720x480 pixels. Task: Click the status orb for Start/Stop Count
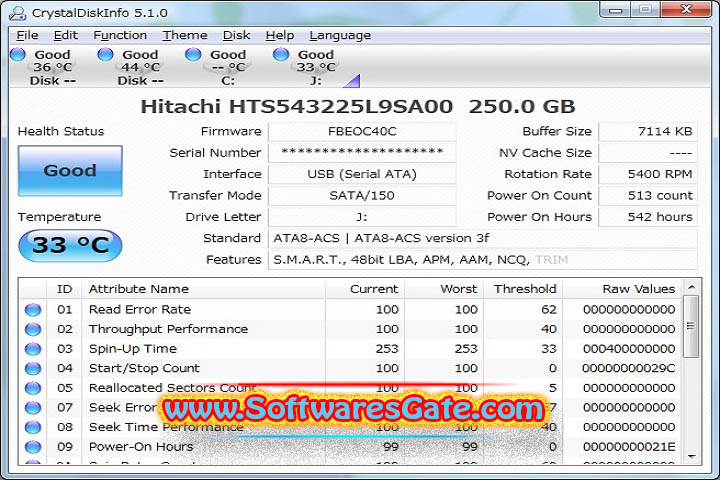click(33, 368)
